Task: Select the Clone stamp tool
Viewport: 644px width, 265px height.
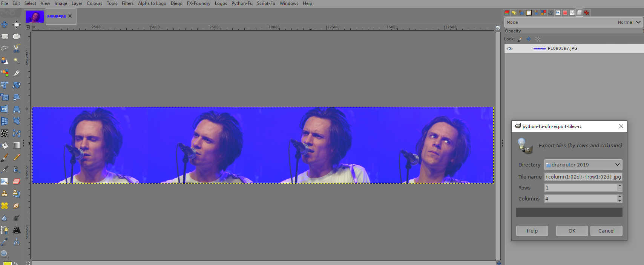Action: tap(5, 194)
